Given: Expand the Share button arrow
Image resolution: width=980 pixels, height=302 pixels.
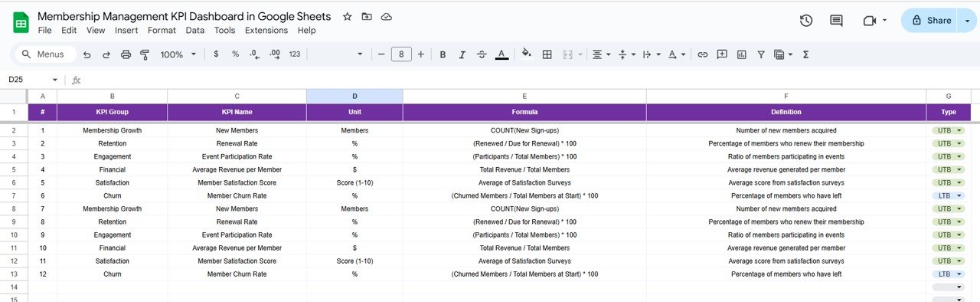Looking at the screenshot, I should (x=967, y=21).
